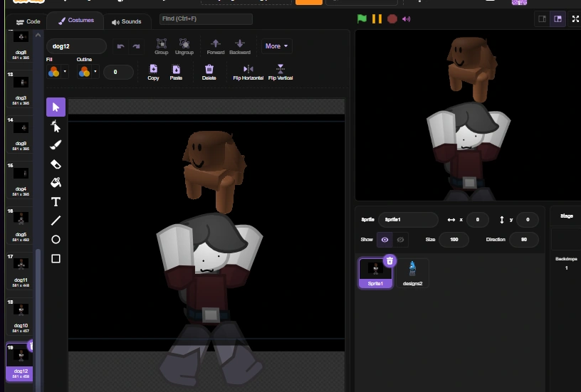The image size is (581, 392).
Task: Activate the Fill bucket tool
Action: pos(56,183)
